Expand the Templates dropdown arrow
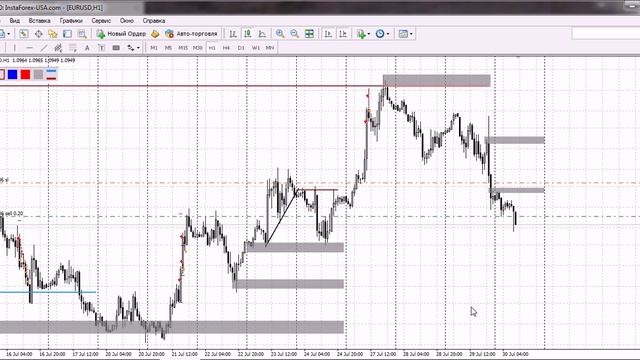This screenshot has width=640, height=360. pyautogui.click(x=411, y=34)
